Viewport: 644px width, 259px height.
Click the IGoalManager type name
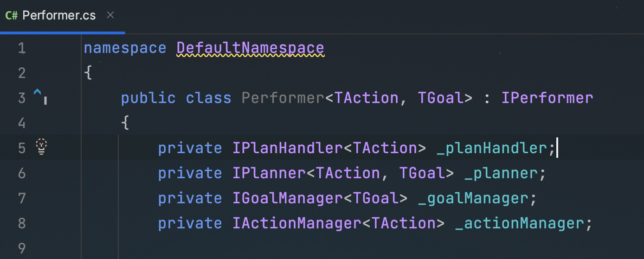pyautogui.click(x=287, y=198)
